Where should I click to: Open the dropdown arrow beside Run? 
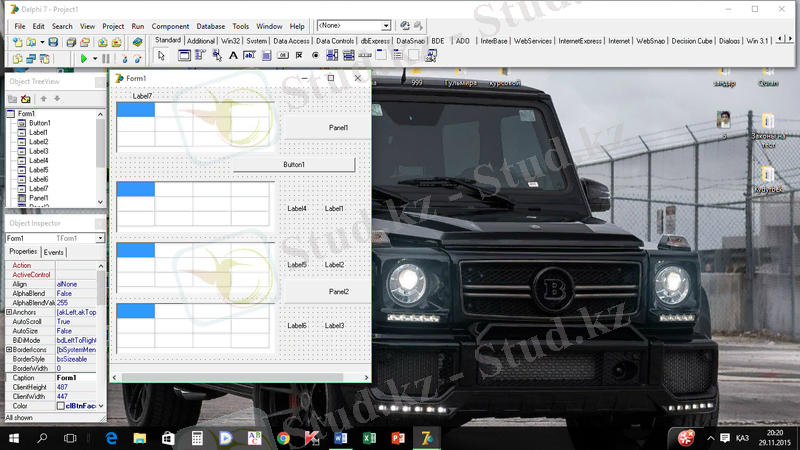[x=95, y=59]
